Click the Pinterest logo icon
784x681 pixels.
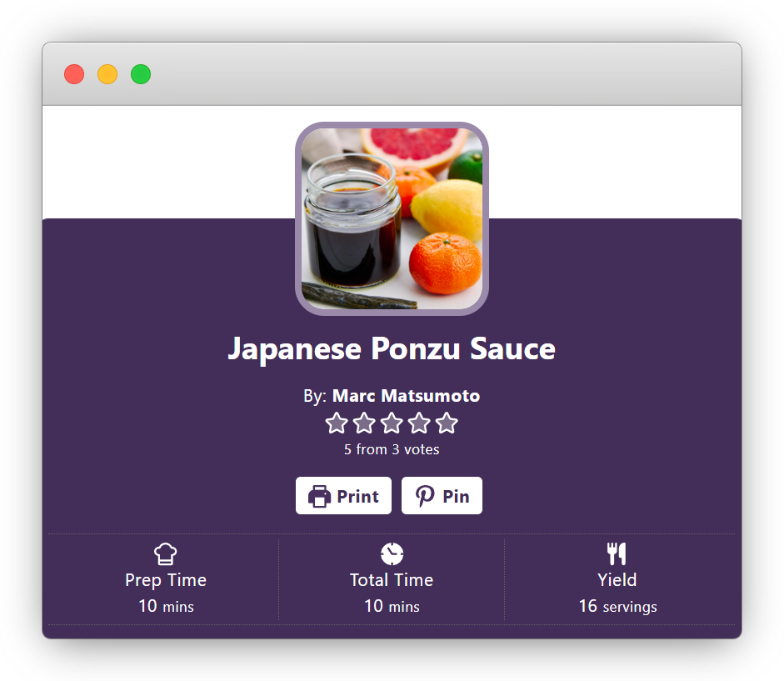point(425,496)
